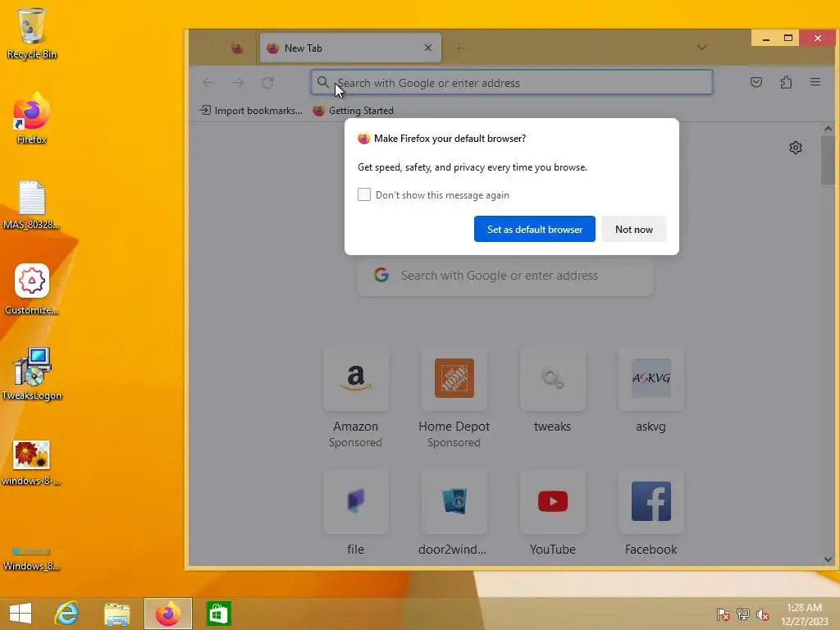840x630 pixels.
Task: Focus the Google search box on page
Action: 505,276
